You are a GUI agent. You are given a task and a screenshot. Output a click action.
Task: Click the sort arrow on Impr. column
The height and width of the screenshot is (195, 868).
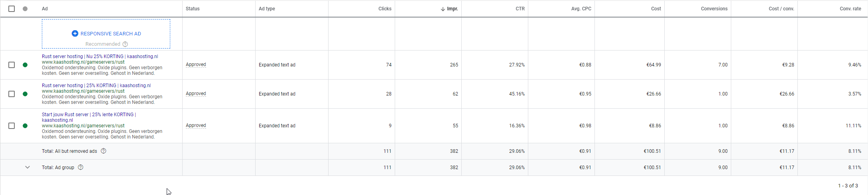point(443,9)
